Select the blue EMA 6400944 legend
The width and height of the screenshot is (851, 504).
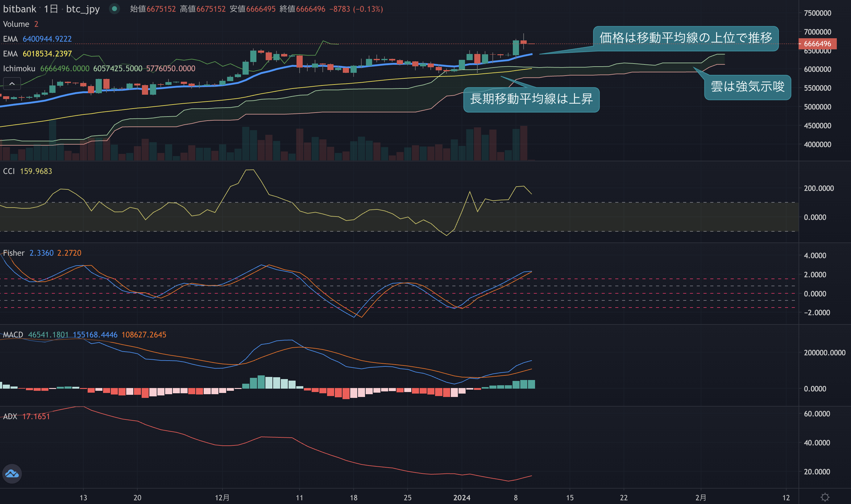(37, 39)
